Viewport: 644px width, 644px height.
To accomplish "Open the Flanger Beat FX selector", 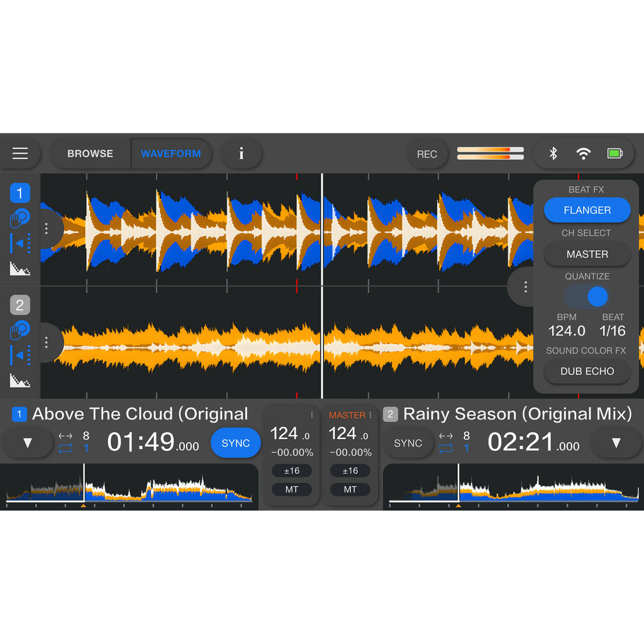I will (587, 210).
